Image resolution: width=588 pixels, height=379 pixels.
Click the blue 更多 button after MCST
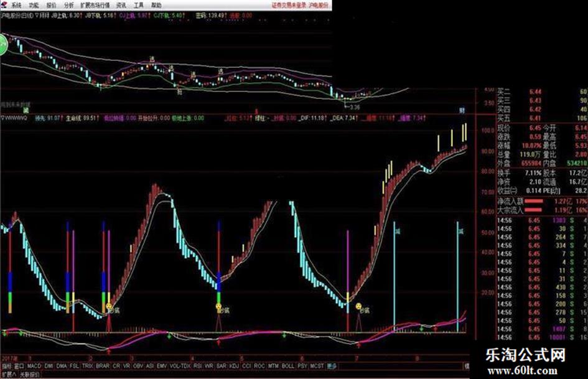coord(332,365)
